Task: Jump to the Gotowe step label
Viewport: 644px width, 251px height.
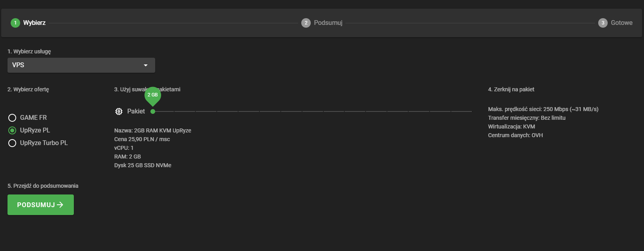Action: pos(621,23)
